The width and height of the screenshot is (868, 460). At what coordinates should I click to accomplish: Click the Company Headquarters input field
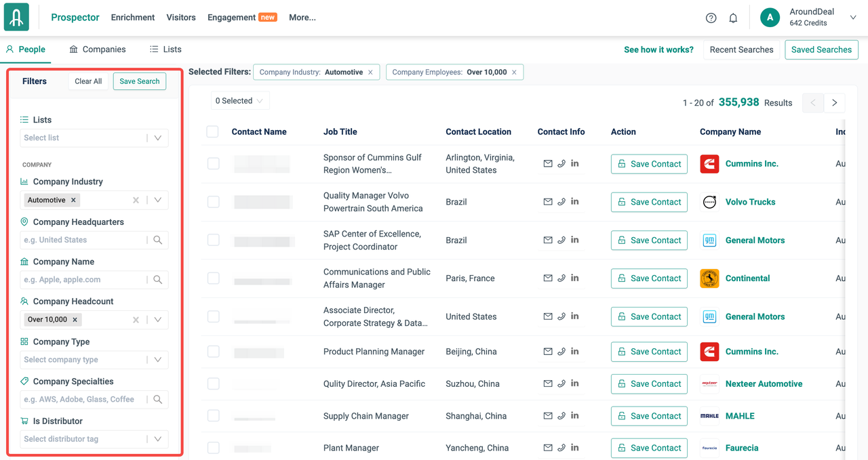83,240
